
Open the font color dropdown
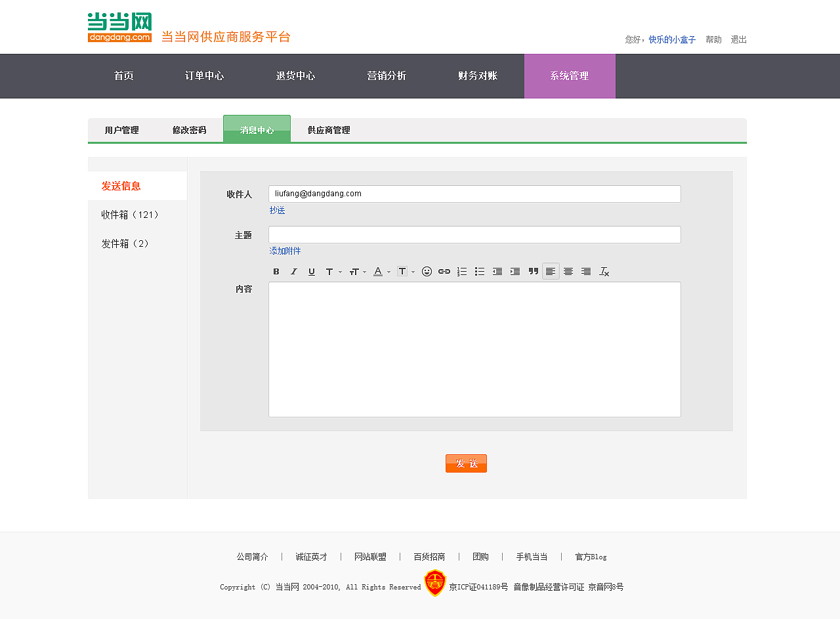pos(379,271)
